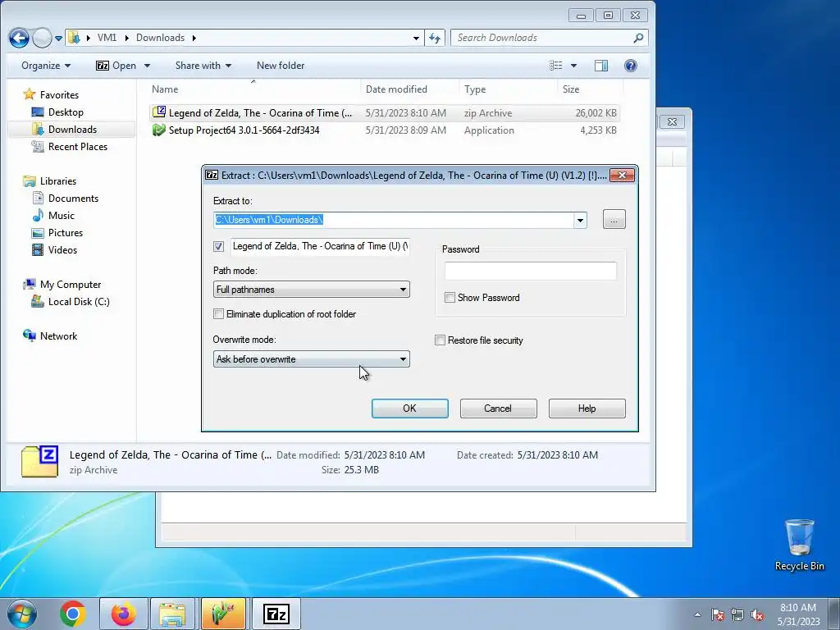This screenshot has width=840, height=630.
Task: Open the Documents library
Action: click(x=73, y=199)
